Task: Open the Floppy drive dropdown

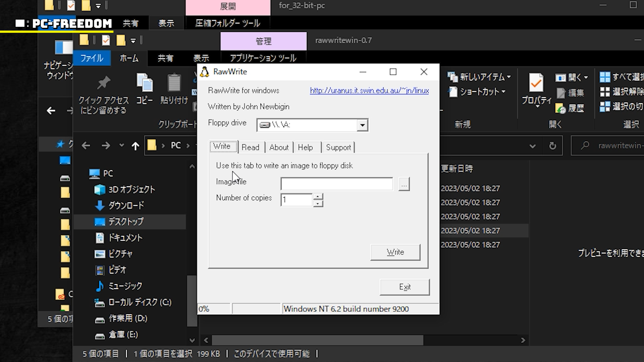Action: coord(362,125)
